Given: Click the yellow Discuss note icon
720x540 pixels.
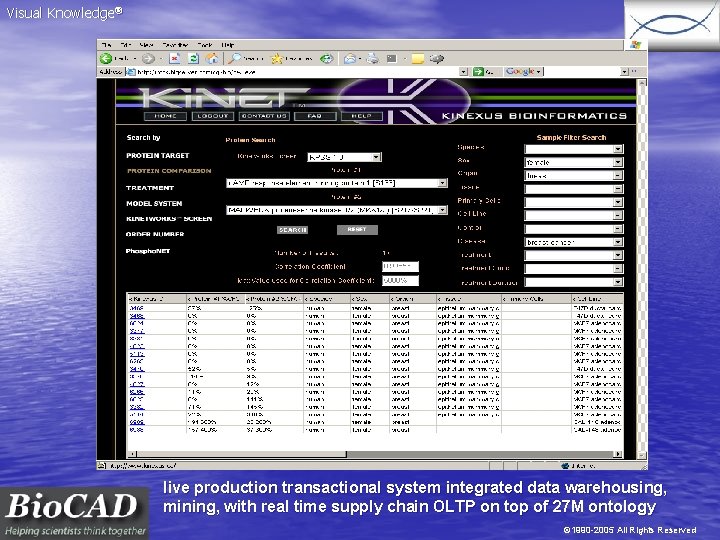Looking at the screenshot, I should (417, 58).
